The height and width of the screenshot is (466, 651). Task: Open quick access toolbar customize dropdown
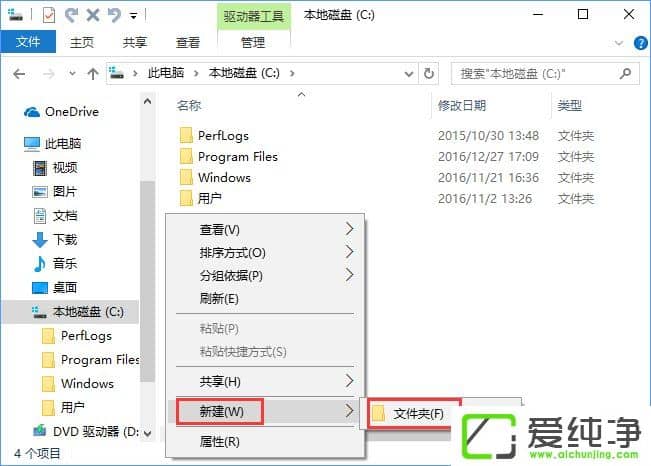point(134,16)
